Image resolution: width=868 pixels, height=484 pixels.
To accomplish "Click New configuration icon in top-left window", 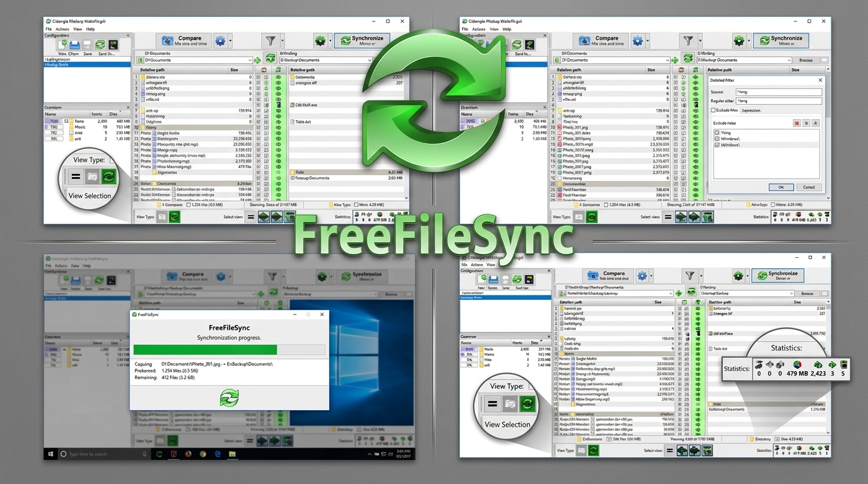I will pyautogui.click(x=62, y=45).
